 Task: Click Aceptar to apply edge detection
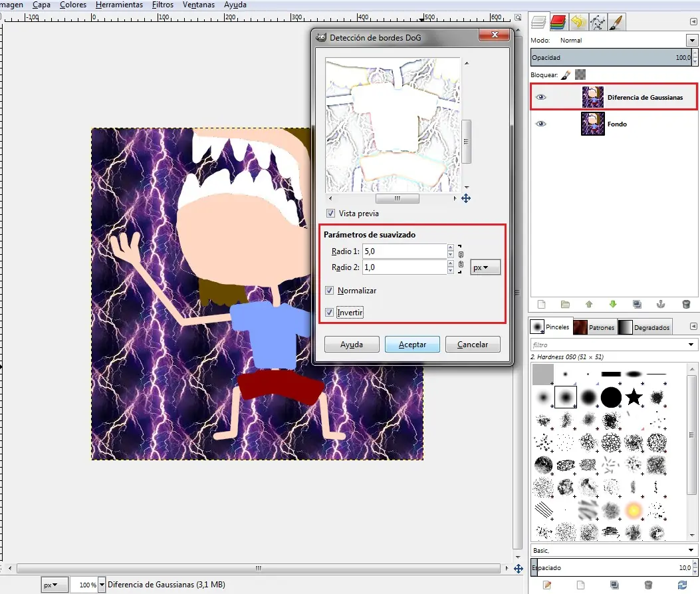[413, 345]
